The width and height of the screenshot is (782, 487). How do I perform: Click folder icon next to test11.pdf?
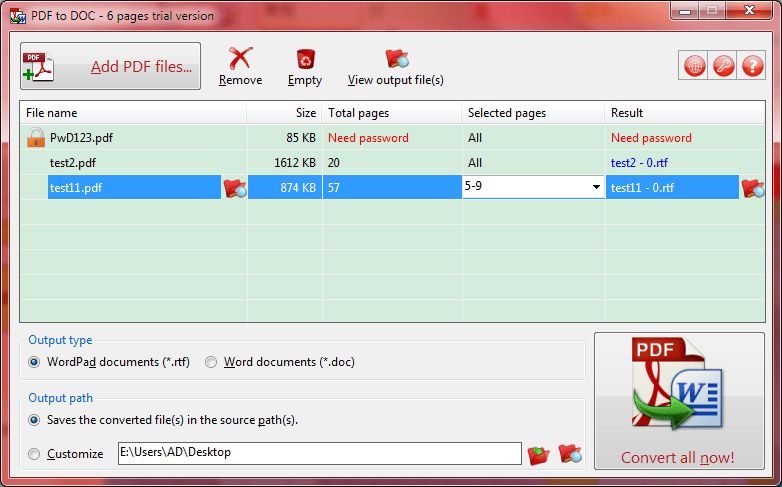[x=234, y=187]
